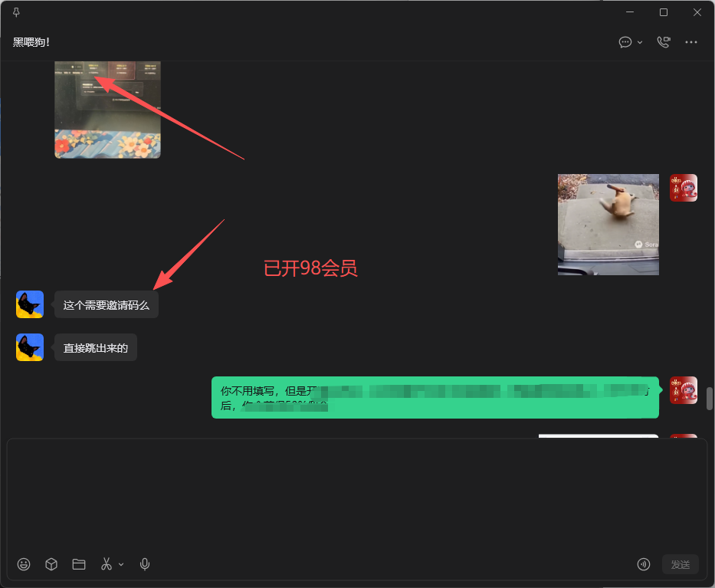Open the send file folder icon
The image size is (715, 588).
[x=79, y=564]
